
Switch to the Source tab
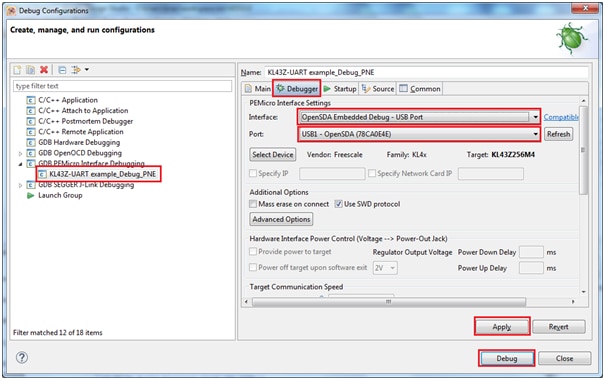(378, 89)
